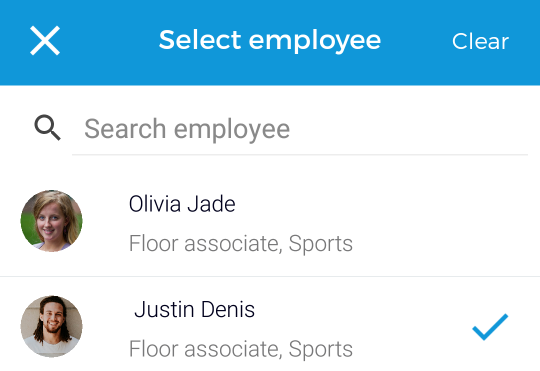Tap the divider line between employee rows
The height and width of the screenshot is (371, 540).
coord(270,276)
